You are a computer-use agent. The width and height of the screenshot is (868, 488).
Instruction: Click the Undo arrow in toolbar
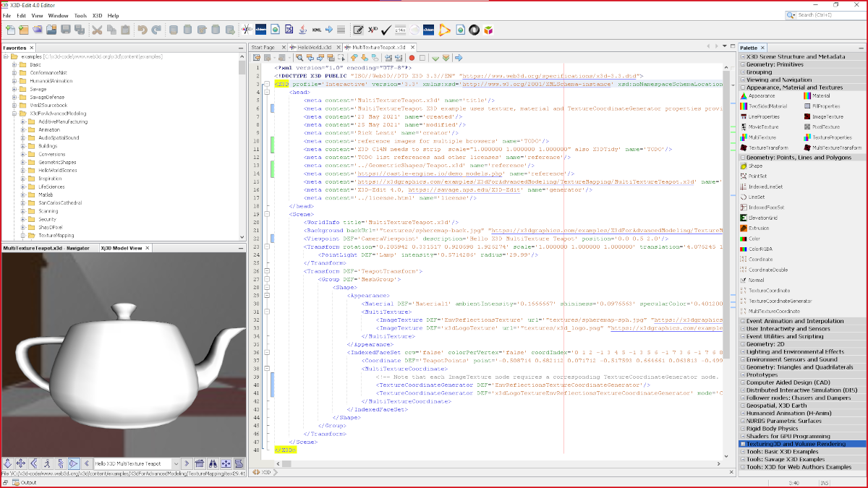coord(141,30)
